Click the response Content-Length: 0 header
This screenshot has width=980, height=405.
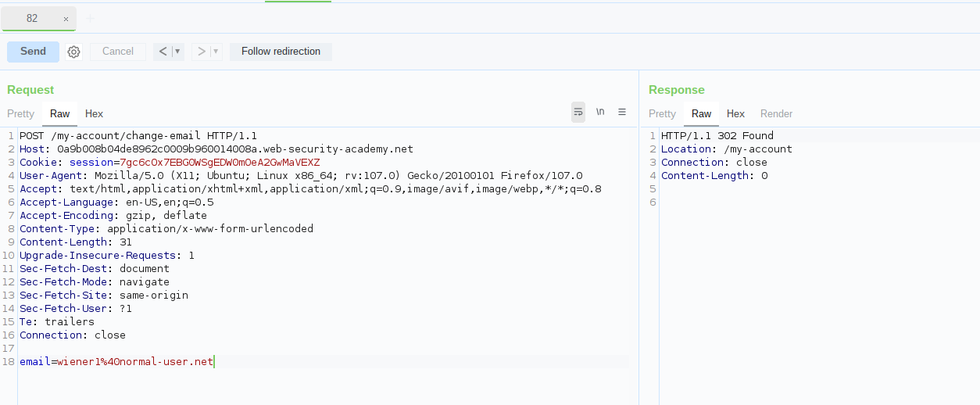714,176
